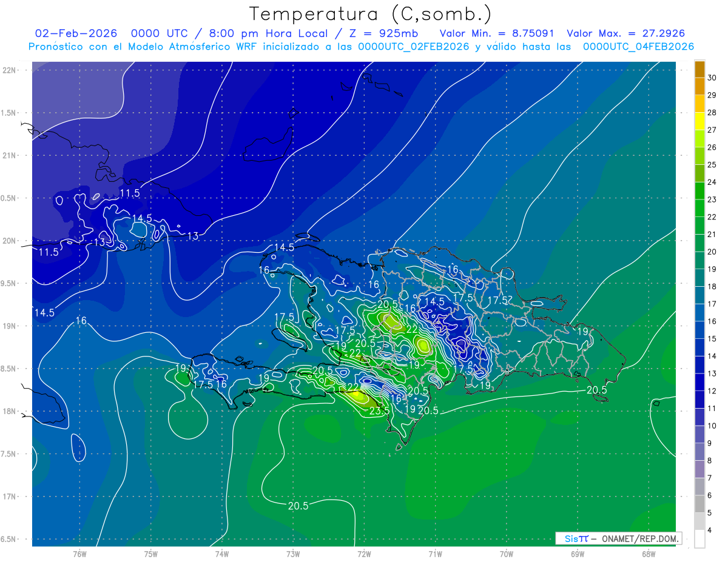728x562 pixels.
Task: Click the yellow swatch between 27 and 28
Action: [x=699, y=121]
